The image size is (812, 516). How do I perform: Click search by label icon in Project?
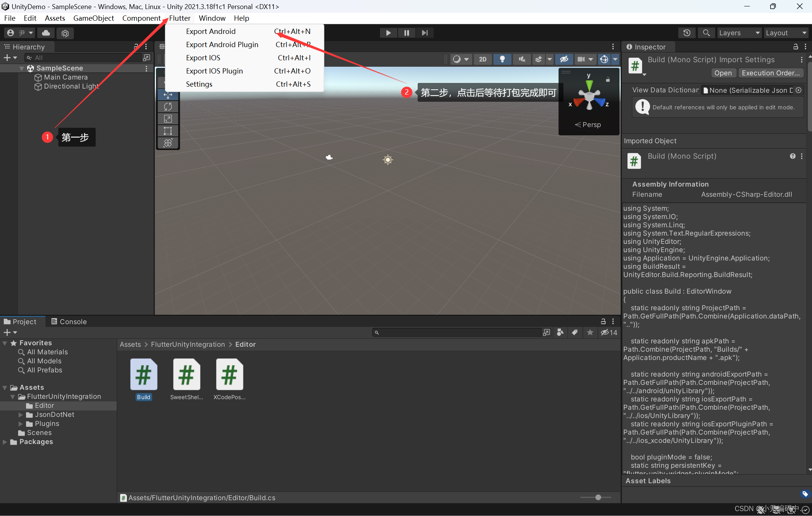tap(575, 332)
